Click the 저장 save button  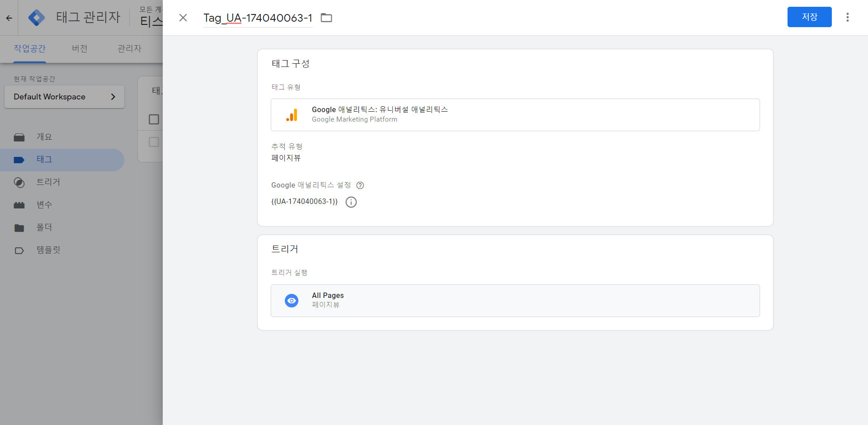[809, 17]
